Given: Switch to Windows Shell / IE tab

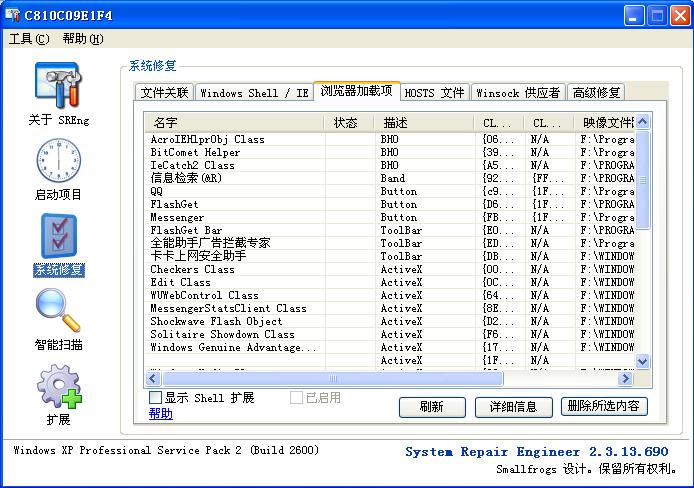Looking at the screenshot, I should [x=254, y=92].
